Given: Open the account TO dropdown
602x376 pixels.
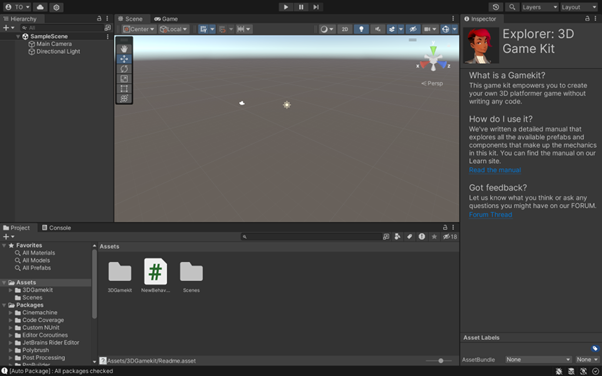Looking at the screenshot, I should 17,7.
